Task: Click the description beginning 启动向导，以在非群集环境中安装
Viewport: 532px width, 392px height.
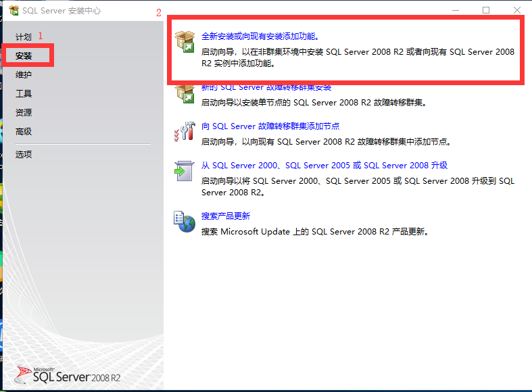Action: [358, 57]
